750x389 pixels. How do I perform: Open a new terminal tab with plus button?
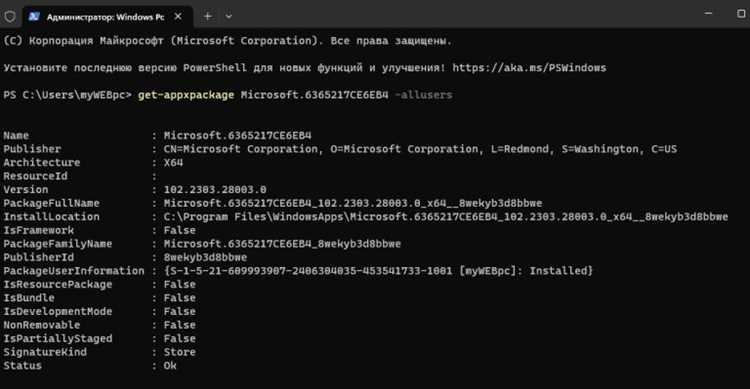tap(208, 17)
